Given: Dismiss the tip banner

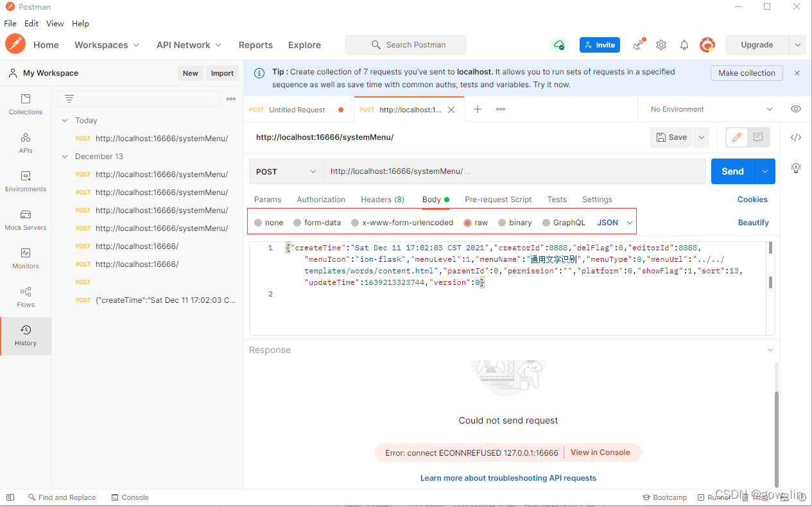Looking at the screenshot, I should (797, 73).
